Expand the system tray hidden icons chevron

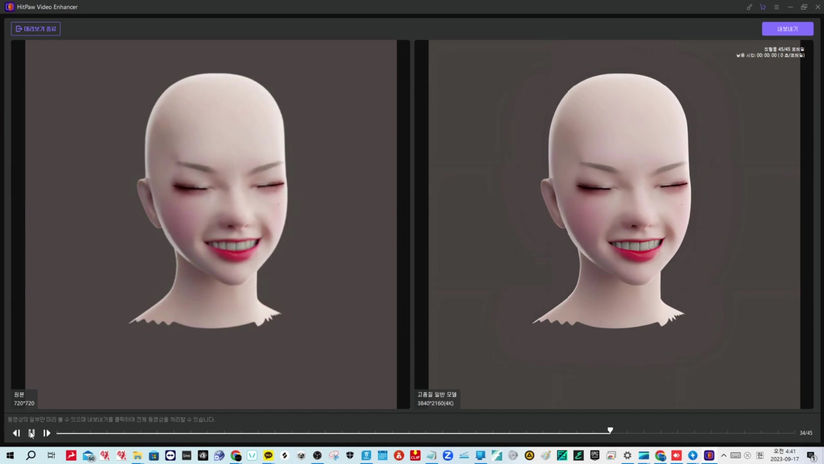pyautogui.click(x=723, y=455)
